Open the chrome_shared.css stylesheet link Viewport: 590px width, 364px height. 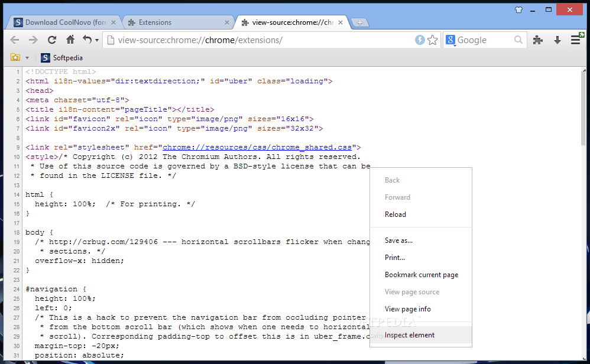tap(257, 147)
